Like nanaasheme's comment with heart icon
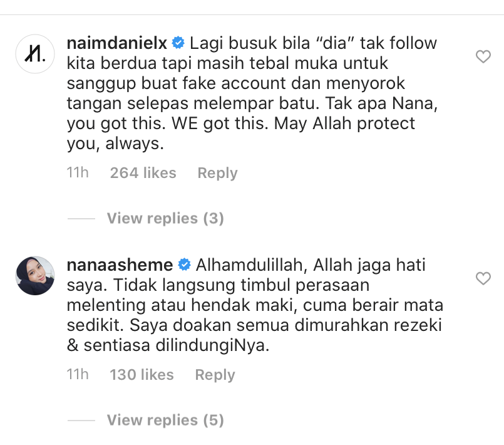 (x=483, y=278)
